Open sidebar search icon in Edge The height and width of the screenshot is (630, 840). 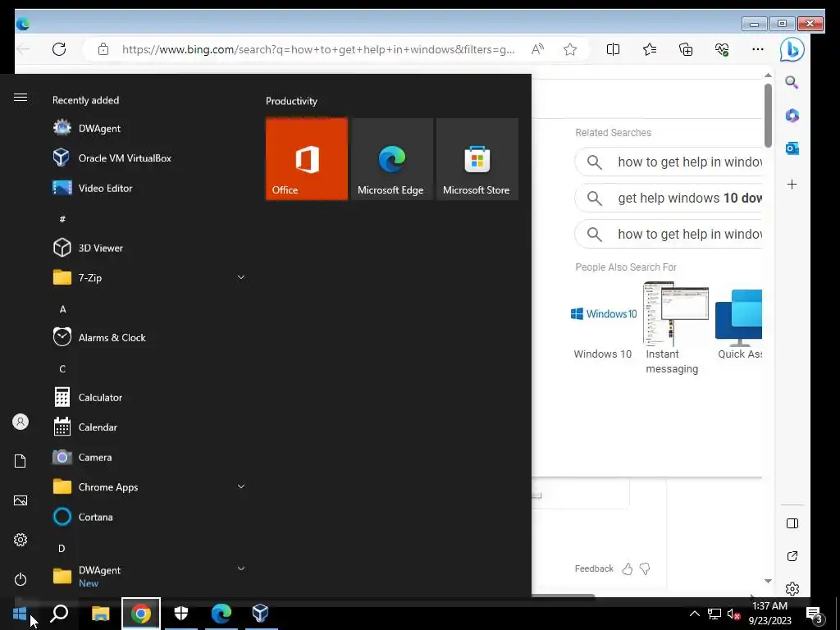pos(792,83)
